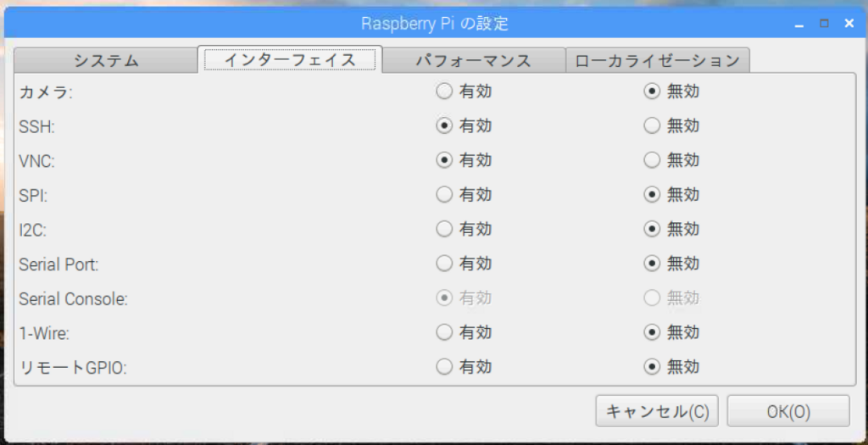Enable the カメラ (camera) 有効 radio button
Viewport: 868px width, 445px height.
444,92
